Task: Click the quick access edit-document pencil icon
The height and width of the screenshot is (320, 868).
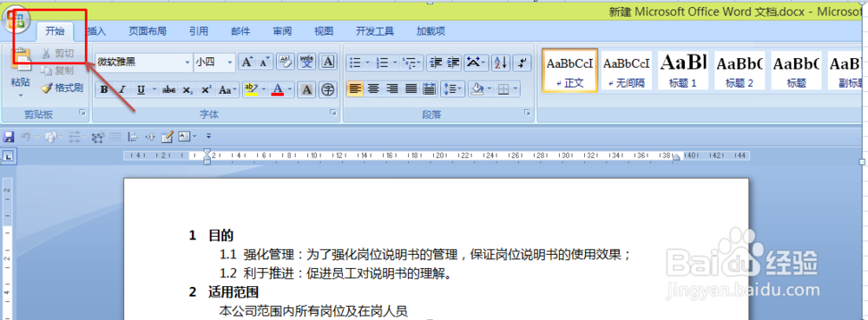Action: pyautogui.click(x=168, y=136)
